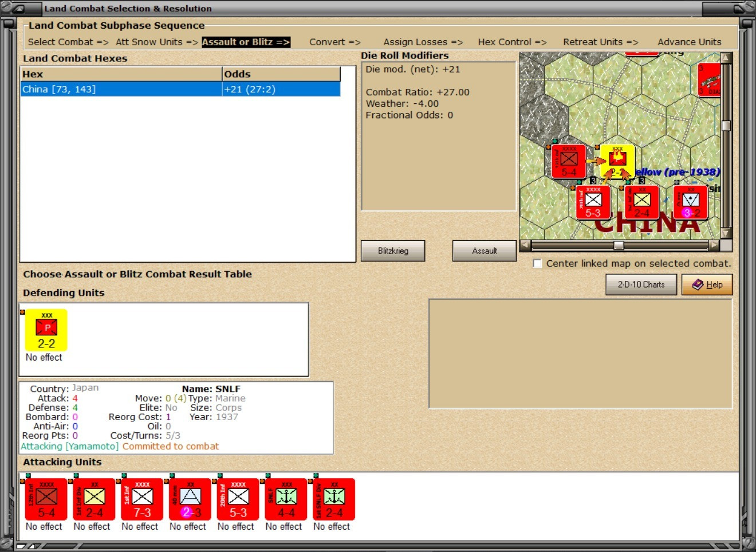756x552 pixels.
Task: Click the 3-2 counter on the map
Action: click(x=691, y=202)
